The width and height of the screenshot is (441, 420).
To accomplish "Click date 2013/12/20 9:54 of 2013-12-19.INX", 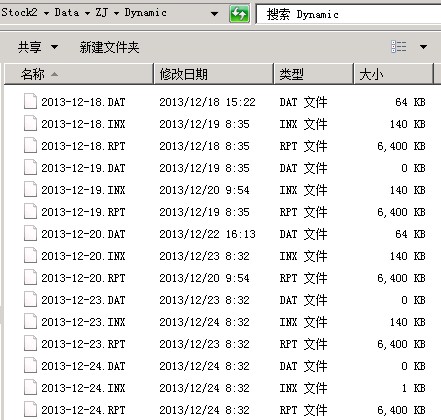I will point(204,190).
